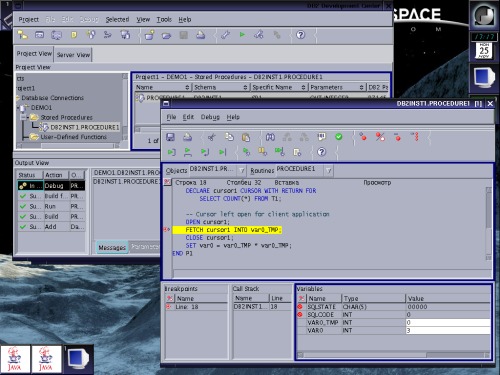Open the Edit menu in procedure editor

(188, 117)
